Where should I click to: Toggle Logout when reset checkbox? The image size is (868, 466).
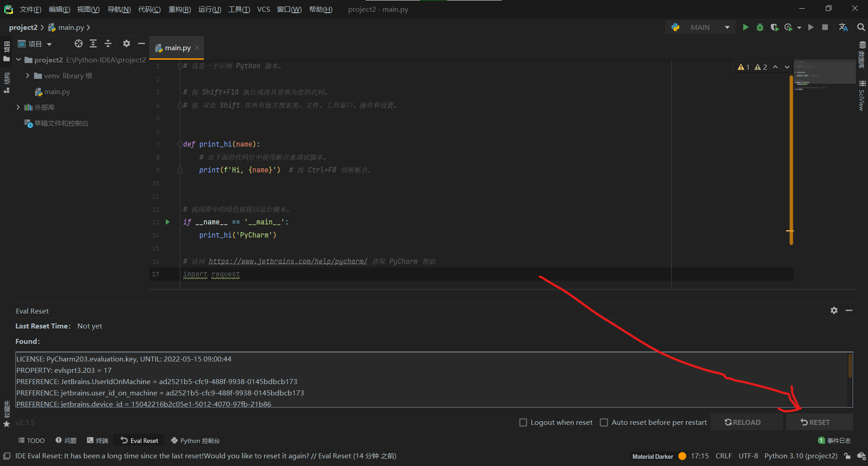[x=523, y=422]
